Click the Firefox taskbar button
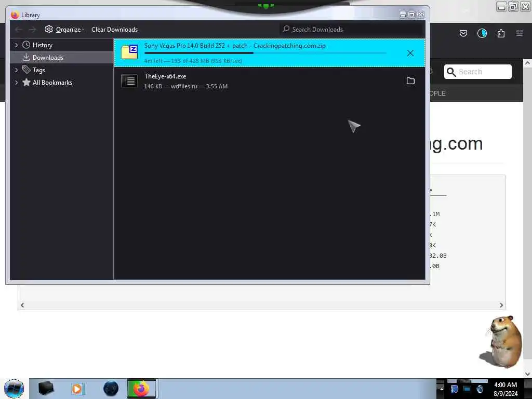The height and width of the screenshot is (399, 532). 141,389
